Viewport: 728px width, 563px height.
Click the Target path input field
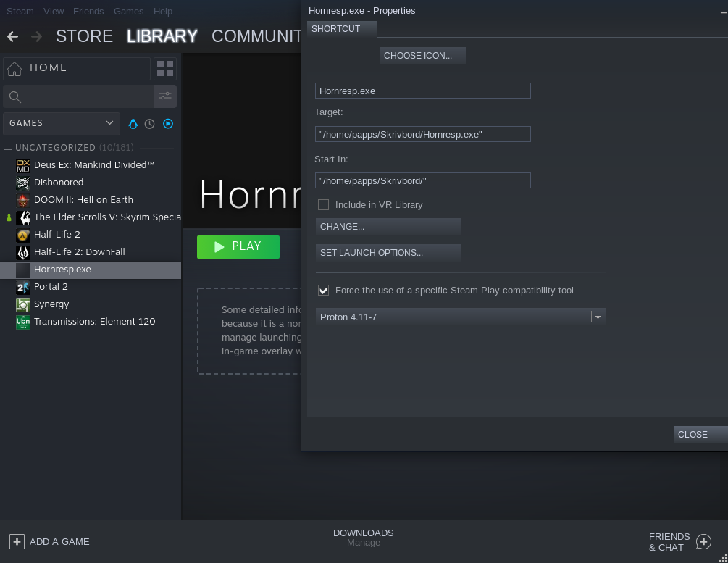(422, 134)
